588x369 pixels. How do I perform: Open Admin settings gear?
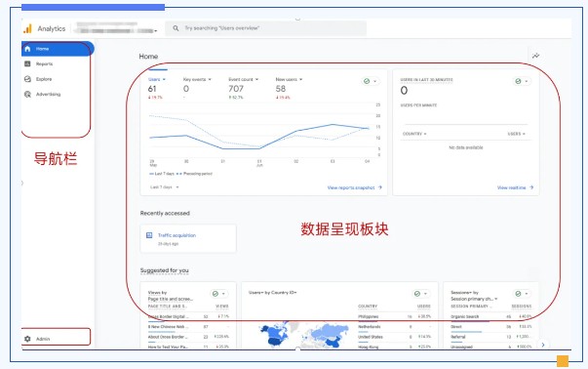tap(27, 339)
